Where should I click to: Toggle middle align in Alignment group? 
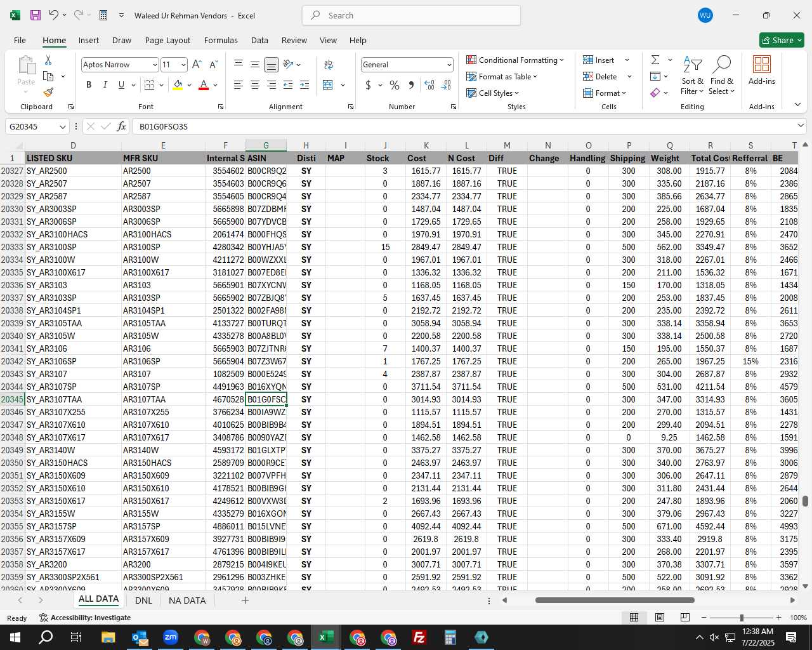click(x=254, y=65)
